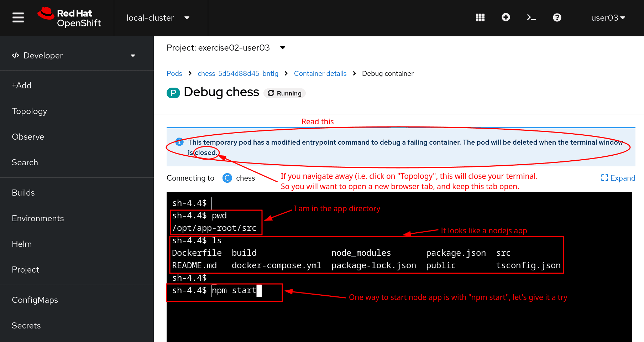Open the user03 account menu

608,18
